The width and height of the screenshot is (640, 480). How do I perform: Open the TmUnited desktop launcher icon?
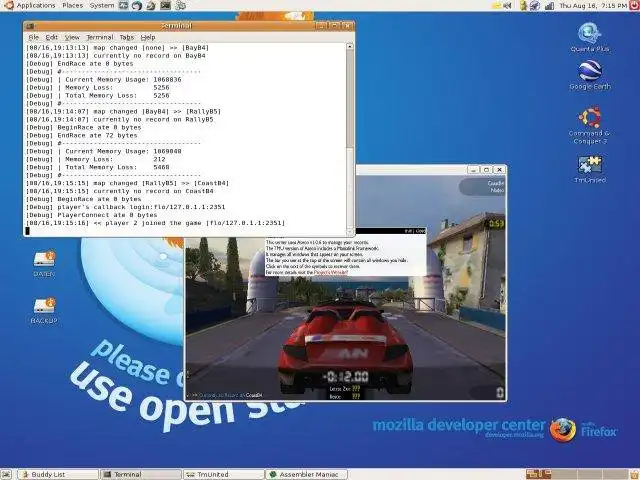(x=590, y=169)
